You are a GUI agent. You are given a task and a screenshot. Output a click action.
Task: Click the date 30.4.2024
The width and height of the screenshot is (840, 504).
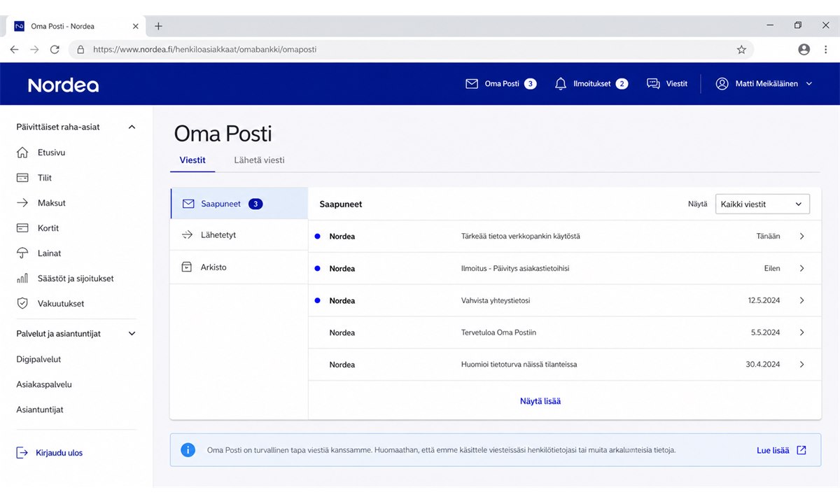763,365
